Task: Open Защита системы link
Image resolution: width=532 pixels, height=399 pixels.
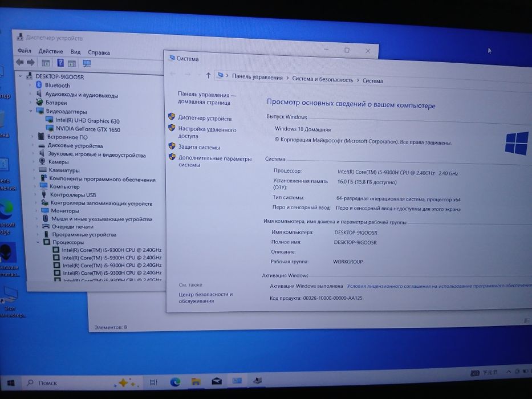Action: [x=199, y=147]
